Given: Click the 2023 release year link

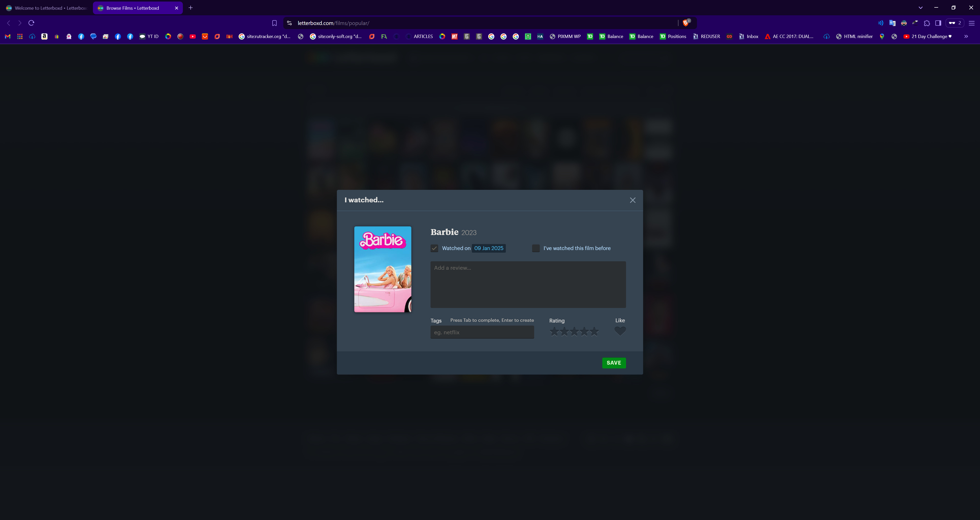Looking at the screenshot, I should pyautogui.click(x=469, y=232).
